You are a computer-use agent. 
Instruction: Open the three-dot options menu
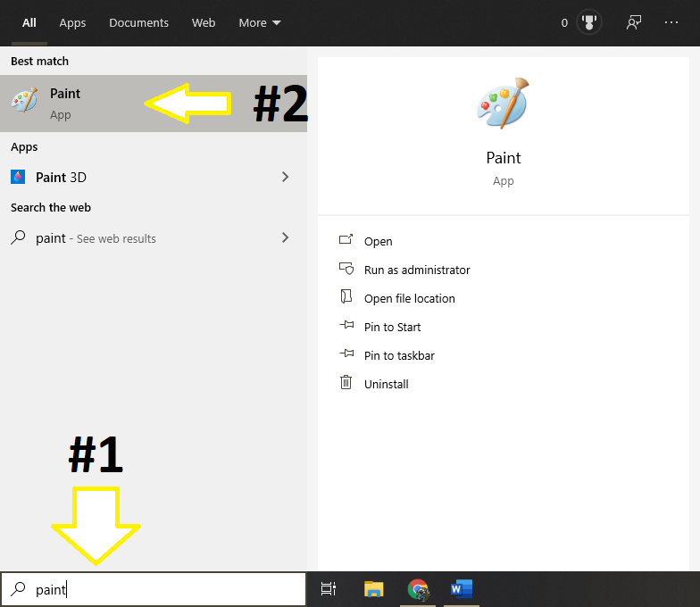point(671,22)
